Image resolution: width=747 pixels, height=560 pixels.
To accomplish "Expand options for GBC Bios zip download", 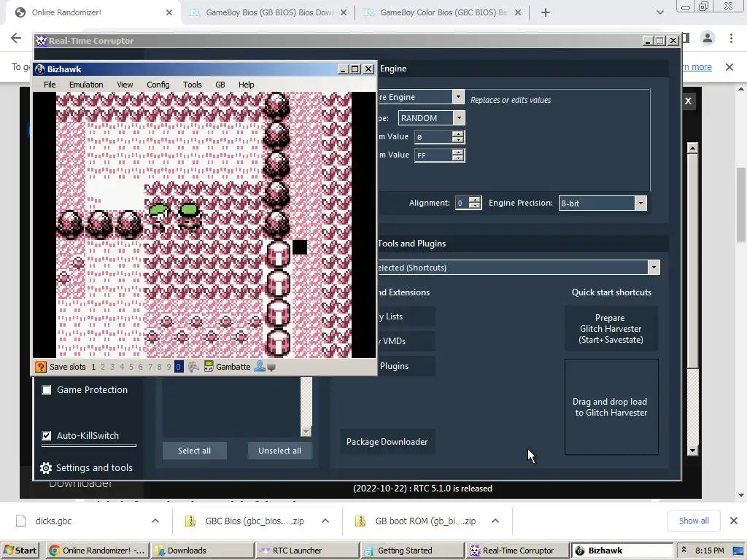I will tap(325, 521).
